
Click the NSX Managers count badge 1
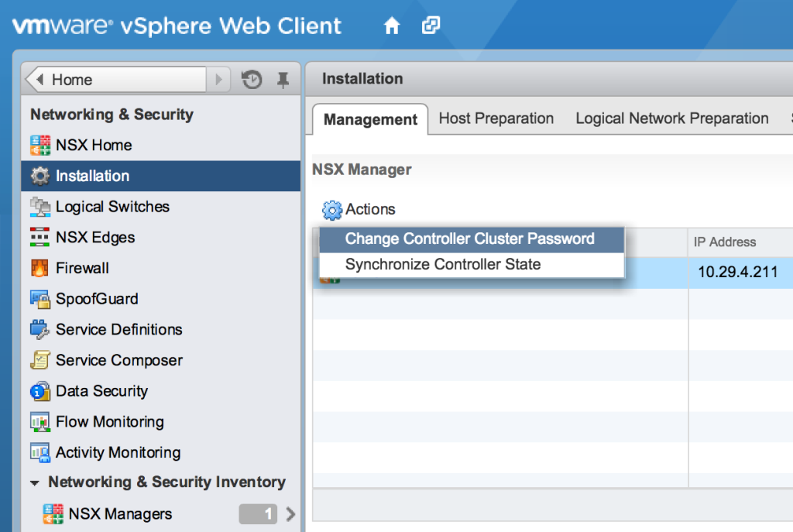258,514
